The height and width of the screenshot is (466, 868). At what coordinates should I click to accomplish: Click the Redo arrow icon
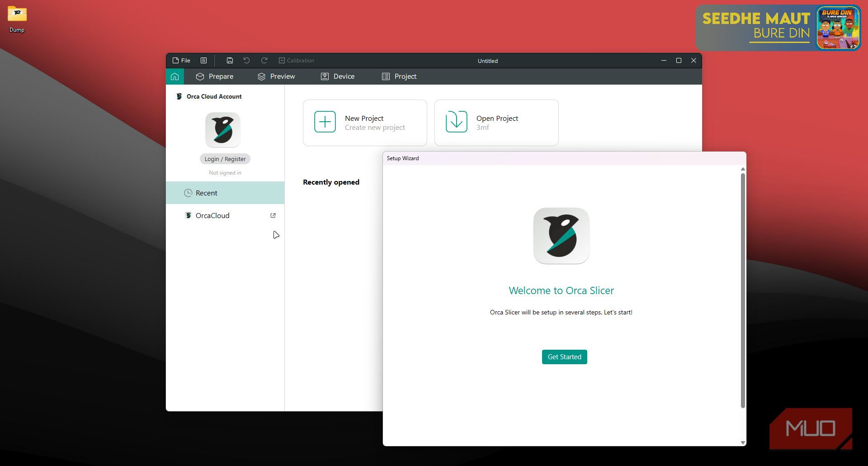tap(264, 61)
